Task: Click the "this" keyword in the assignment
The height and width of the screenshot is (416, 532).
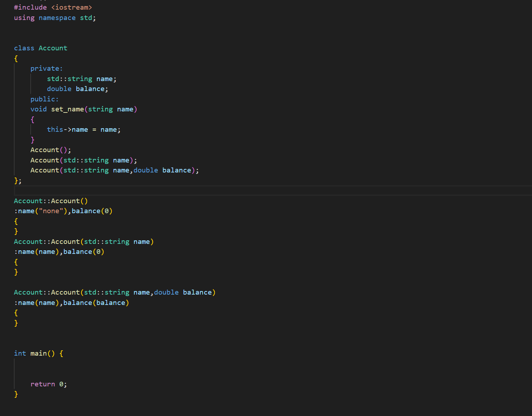Action: (x=55, y=130)
